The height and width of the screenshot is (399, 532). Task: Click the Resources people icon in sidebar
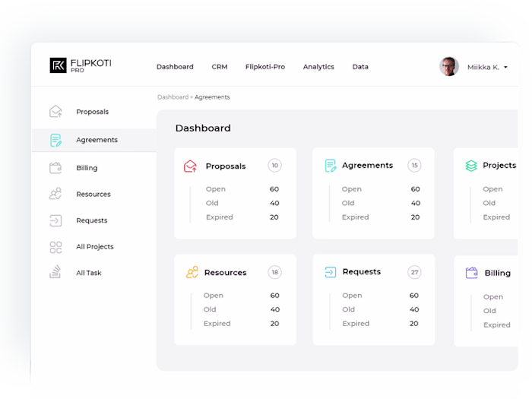pyautogui.click(x=55, y=194)
